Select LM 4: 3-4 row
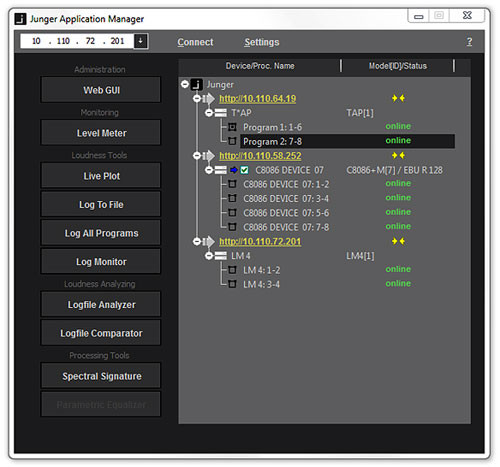 (347, 284)
